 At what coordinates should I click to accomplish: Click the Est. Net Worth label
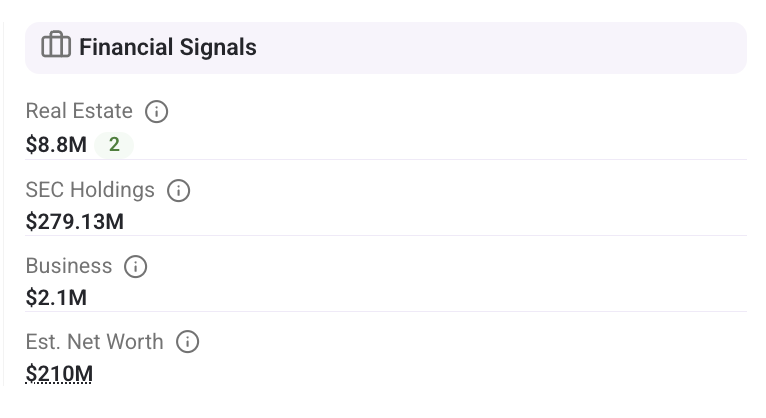tap(94, 342)
